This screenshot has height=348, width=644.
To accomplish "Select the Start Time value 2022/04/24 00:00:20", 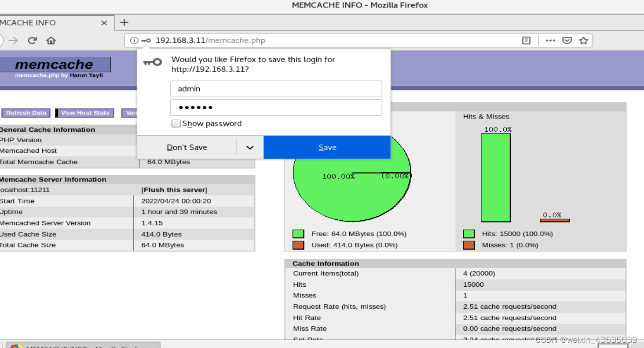I will 176,201.
